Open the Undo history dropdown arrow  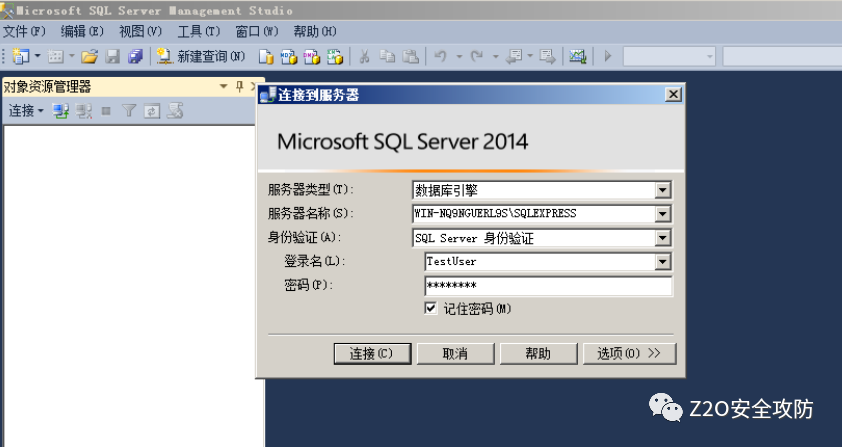tap(459, 56)
